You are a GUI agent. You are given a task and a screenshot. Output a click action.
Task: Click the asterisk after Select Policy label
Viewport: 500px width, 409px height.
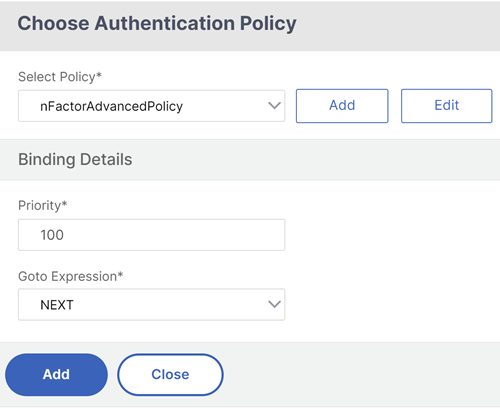click(99, 75)
